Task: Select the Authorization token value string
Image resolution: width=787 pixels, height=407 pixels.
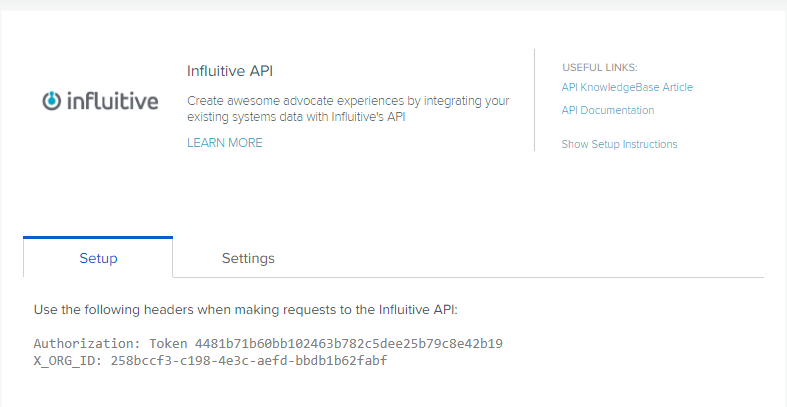Action: [349, 344]
